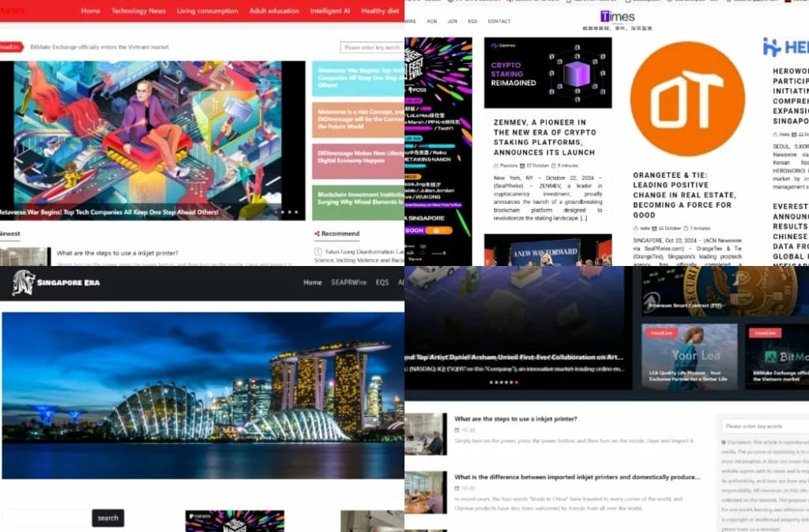The image size is (809, 532).
Task: Select the Living consumption nav item
Action: [208, 11]
